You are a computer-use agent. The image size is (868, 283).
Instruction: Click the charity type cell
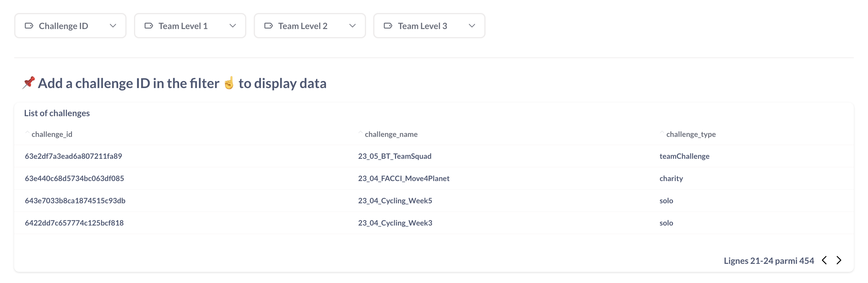671,179
